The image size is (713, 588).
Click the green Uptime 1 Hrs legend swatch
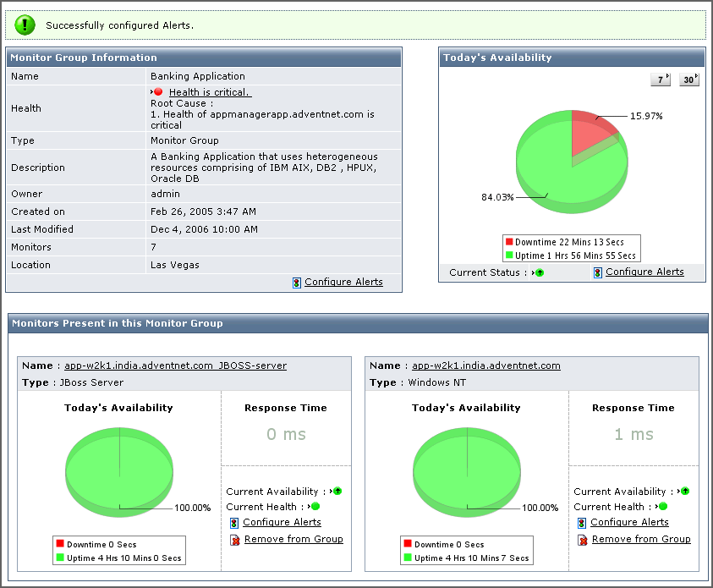pyautogui.click(x=509, y=256)
